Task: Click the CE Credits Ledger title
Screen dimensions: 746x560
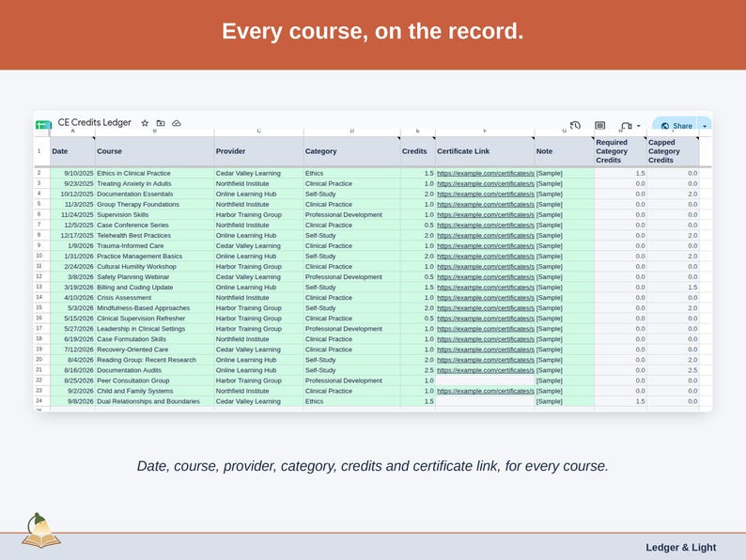Action: click(94, 122)
